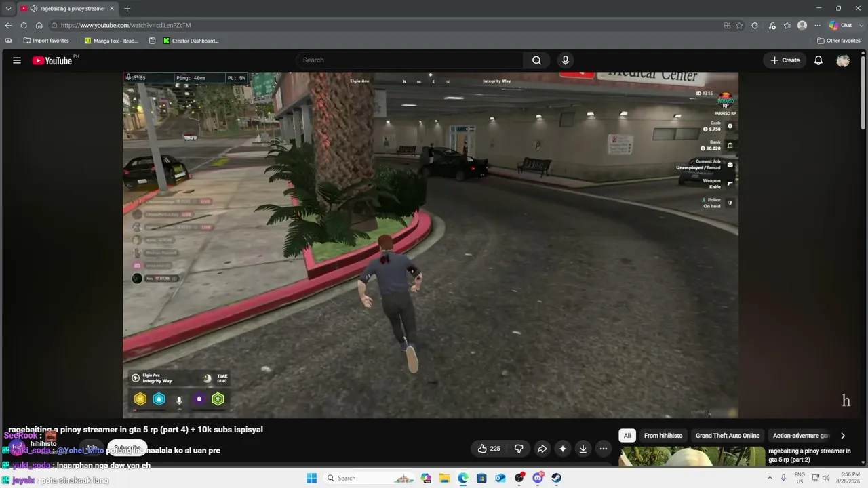Open Copilot Chat in the browser
The image size is (868, 488).
pyautogui.click(x=840, y=25)
